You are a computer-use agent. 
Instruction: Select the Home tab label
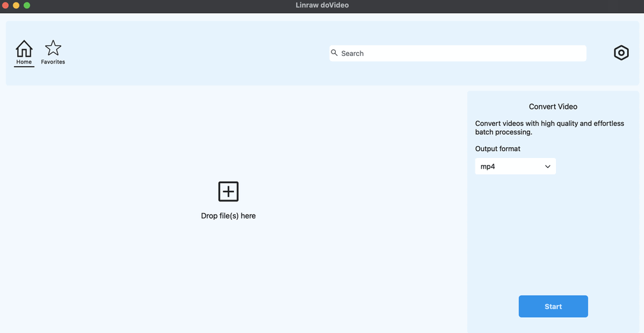[x=24, y=62]
